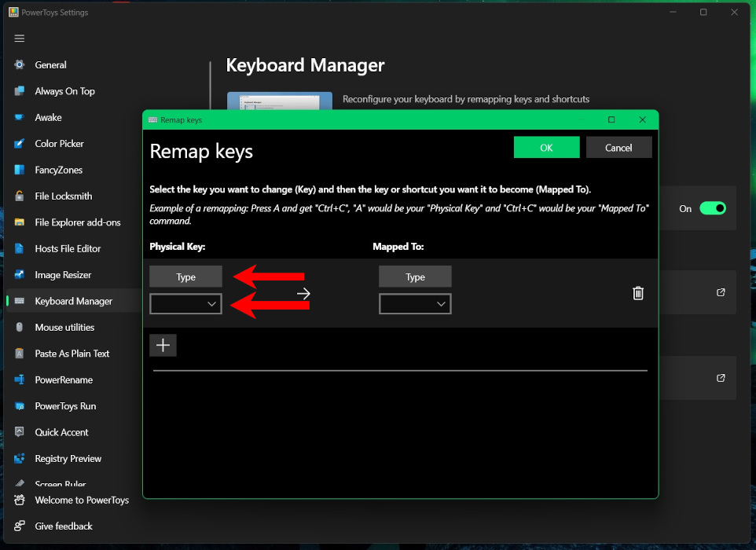
Task: Click the Mouse utilities icon
Action: click(x=18, y=327)
